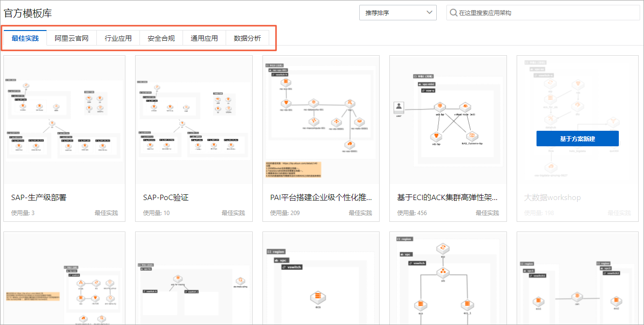Click the ecs_1 node icon

[x=467, y=306]
